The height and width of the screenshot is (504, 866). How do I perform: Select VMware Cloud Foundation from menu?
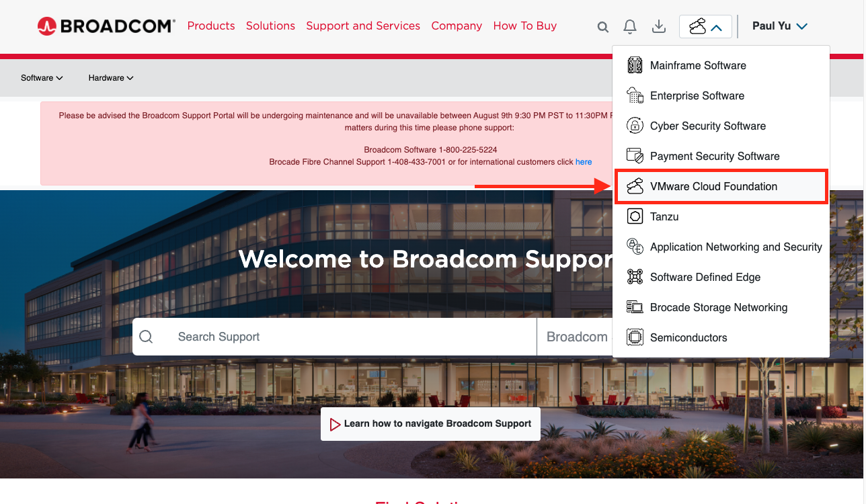[713, 187]
